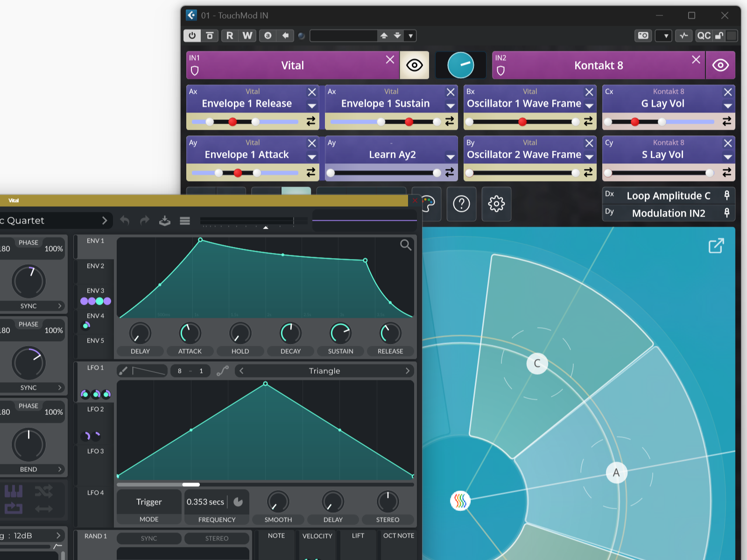Swap direction on Envelope 1 Release slot

pos(311,121)
